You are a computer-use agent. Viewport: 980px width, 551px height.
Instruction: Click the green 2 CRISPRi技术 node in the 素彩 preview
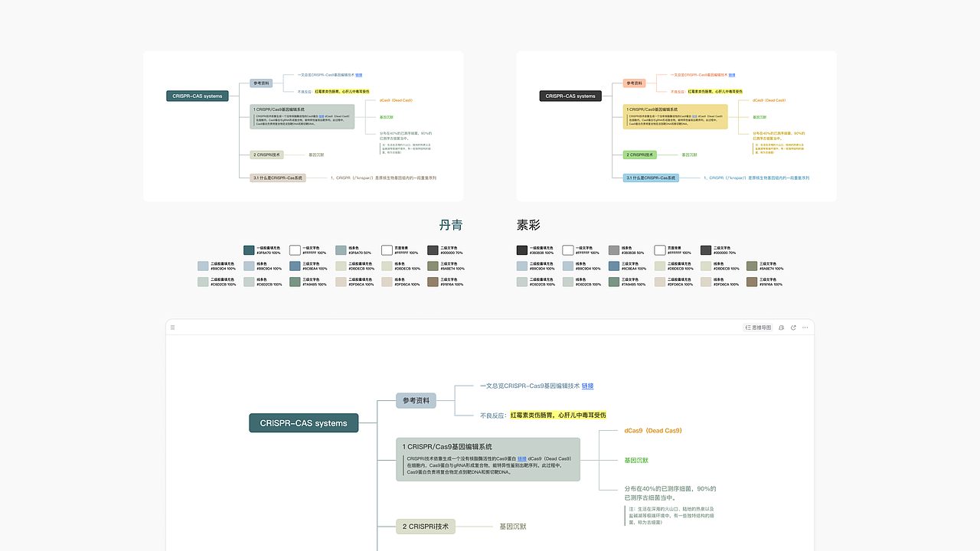tap(641, 155)
